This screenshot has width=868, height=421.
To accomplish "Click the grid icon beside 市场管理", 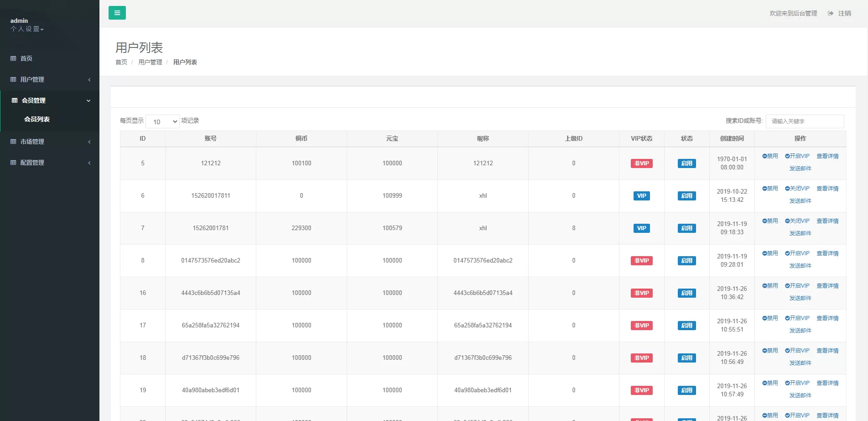I will [13, 142].
